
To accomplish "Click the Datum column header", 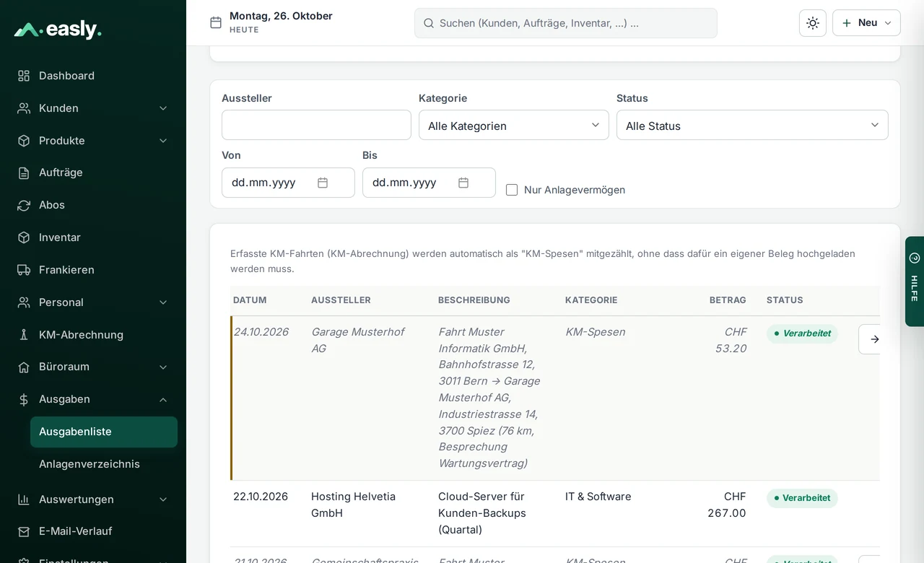I will coord(250,300).
